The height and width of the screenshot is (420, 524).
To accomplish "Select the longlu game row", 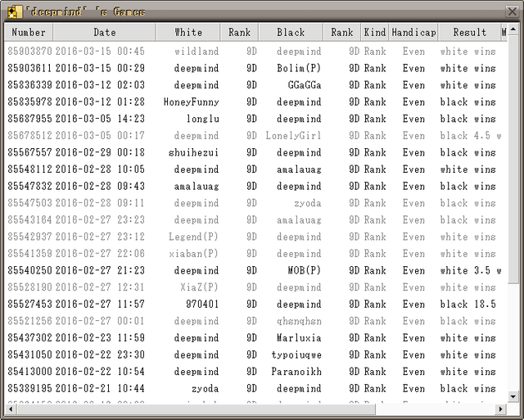I will click(255, 119).
